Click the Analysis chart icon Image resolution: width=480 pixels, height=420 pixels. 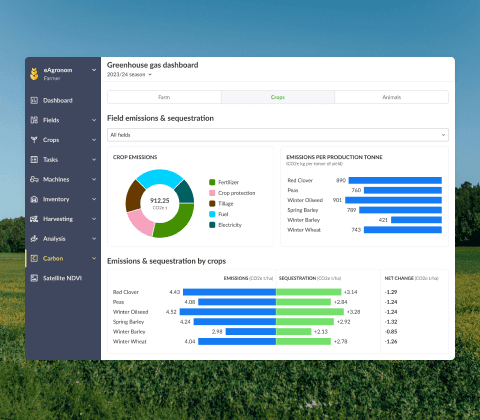point(34,239)
